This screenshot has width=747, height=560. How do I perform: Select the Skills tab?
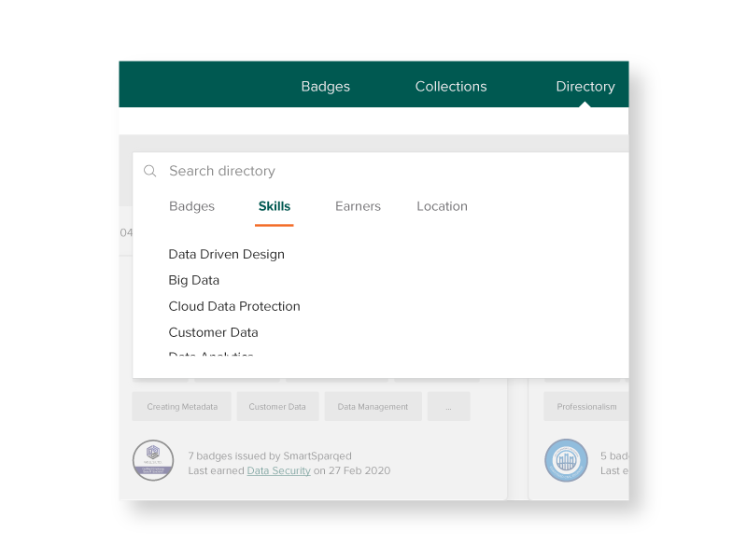274,206
